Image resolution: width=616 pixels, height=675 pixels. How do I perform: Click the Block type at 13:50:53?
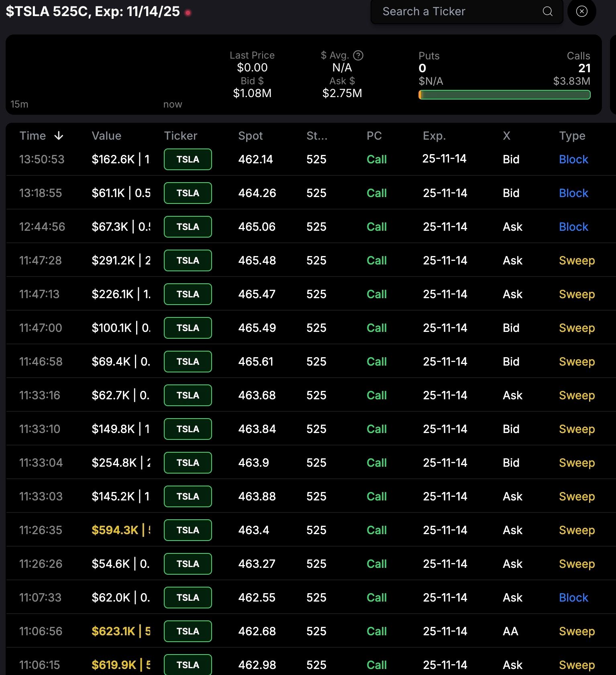point(573,159)
